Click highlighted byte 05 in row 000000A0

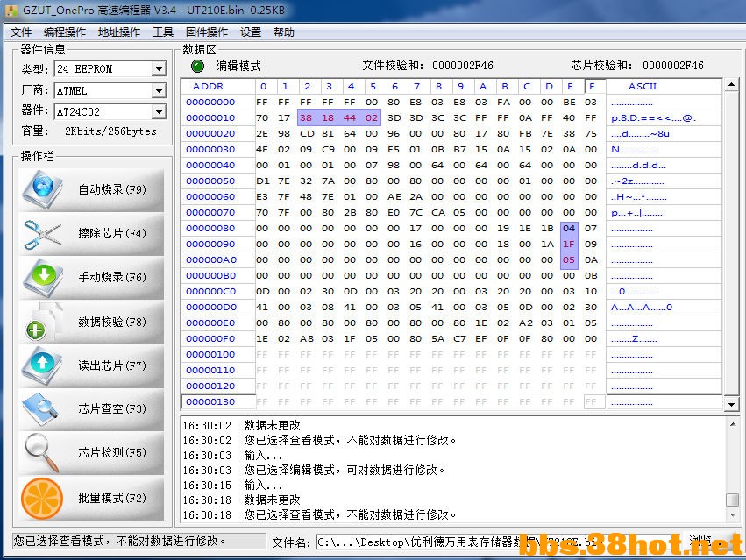click(569, 259)
